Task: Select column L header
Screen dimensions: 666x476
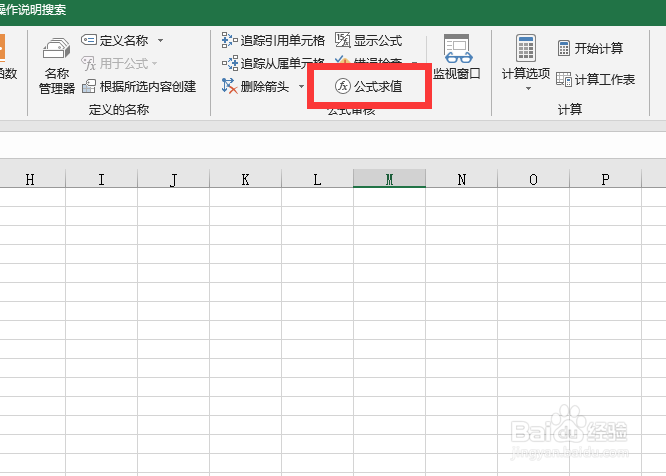Action: (x=317, y=179)
